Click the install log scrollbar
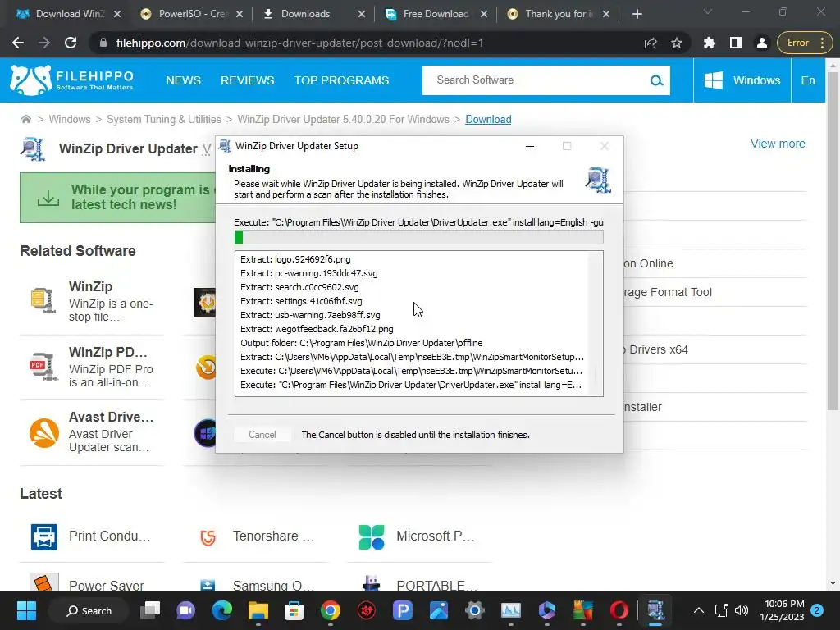Screen dimensions: 840x630 click(595, 323)
